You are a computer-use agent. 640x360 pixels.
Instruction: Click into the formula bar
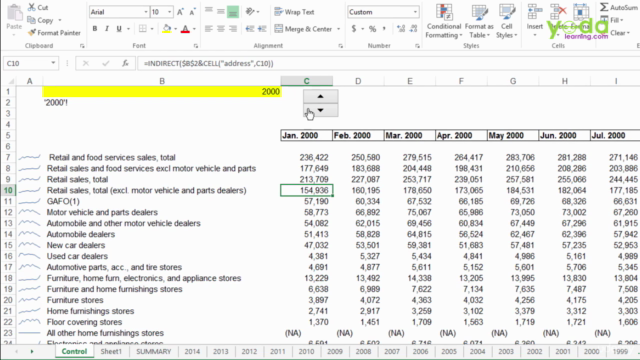tap(388, 63)
